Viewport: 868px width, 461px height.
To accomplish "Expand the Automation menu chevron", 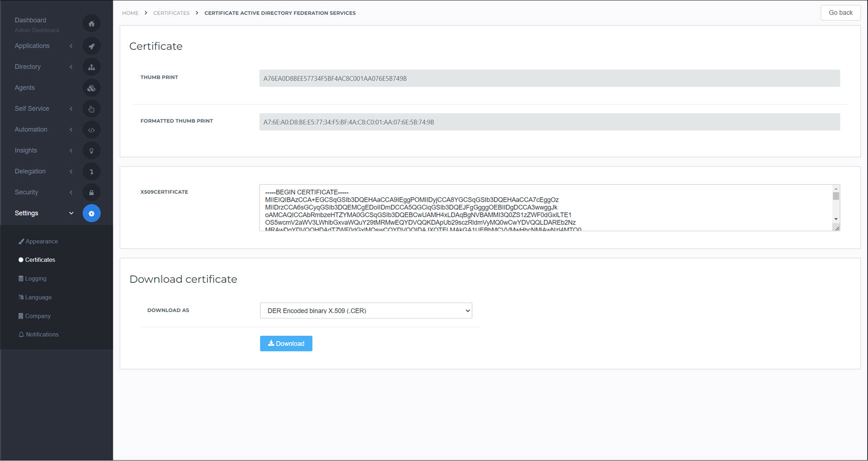I will click(71, 129).
